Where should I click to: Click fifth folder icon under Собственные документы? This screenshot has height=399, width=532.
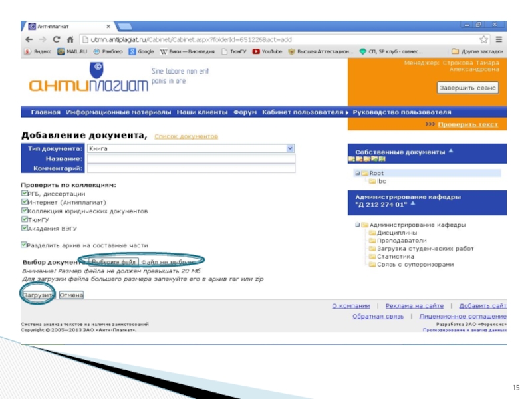[x=382, y=159]
